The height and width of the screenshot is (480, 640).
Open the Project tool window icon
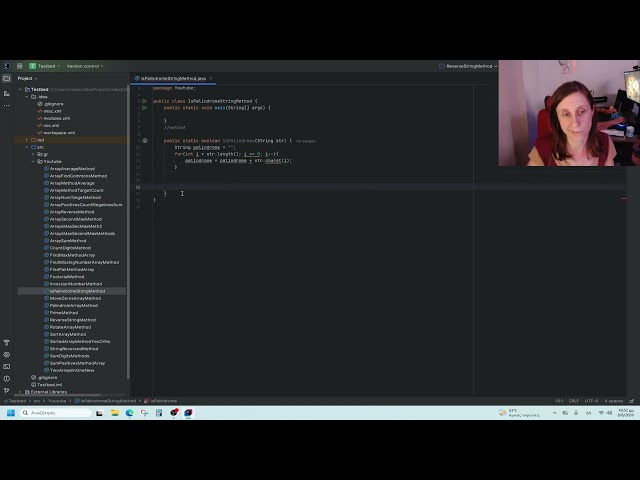tap(7, 78)
